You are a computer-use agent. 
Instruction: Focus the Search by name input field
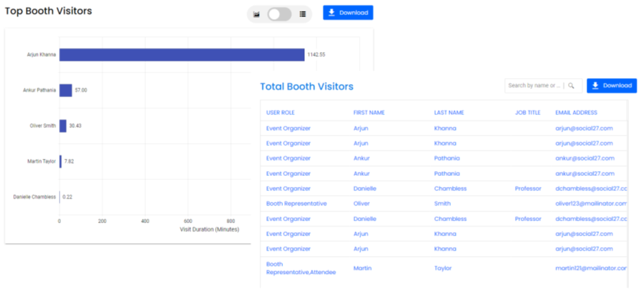click(534, 86)
